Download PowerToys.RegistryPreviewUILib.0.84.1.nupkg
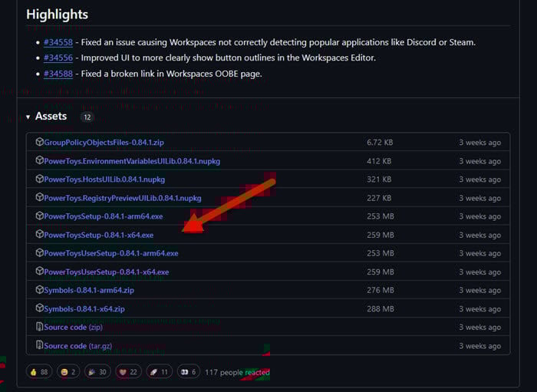537x392 pixels. point(123,198)
